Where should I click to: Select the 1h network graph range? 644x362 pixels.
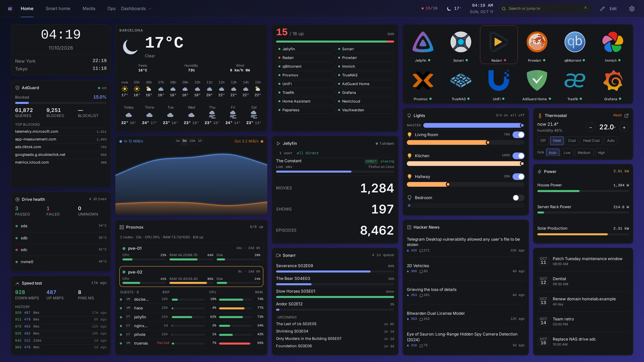pos(200,141)
